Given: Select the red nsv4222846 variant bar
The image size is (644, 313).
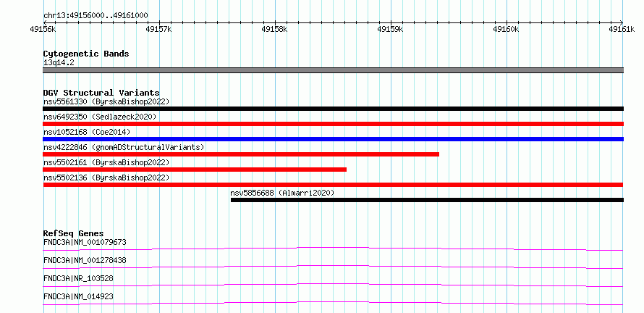Looking at the screenshot, I should (241, 154).
